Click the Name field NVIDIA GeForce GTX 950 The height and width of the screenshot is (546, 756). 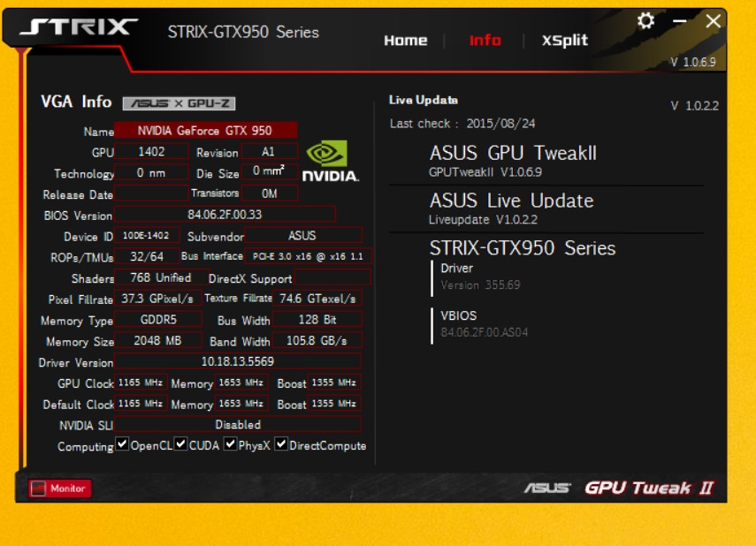(205, 131)
